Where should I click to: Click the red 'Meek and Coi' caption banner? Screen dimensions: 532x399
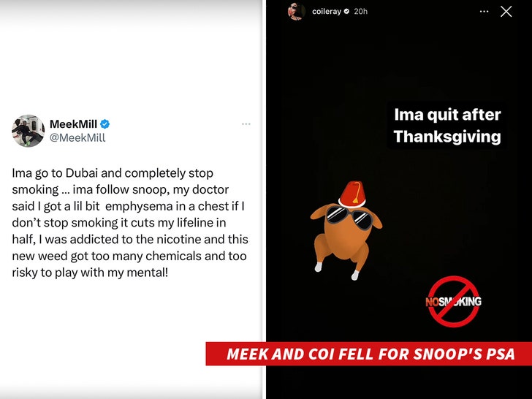[x=369, y=354]
